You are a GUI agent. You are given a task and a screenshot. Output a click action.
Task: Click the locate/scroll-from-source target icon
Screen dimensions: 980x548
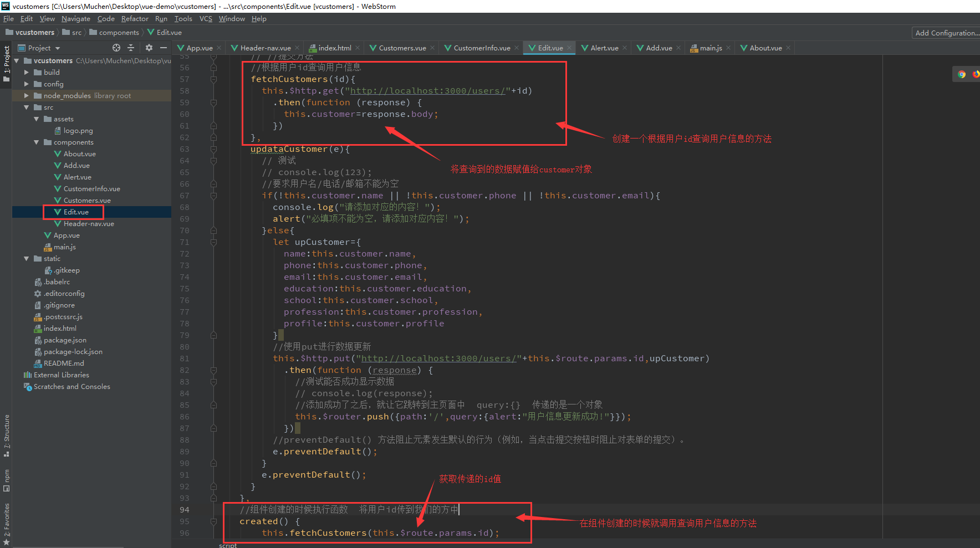point(116,48)
